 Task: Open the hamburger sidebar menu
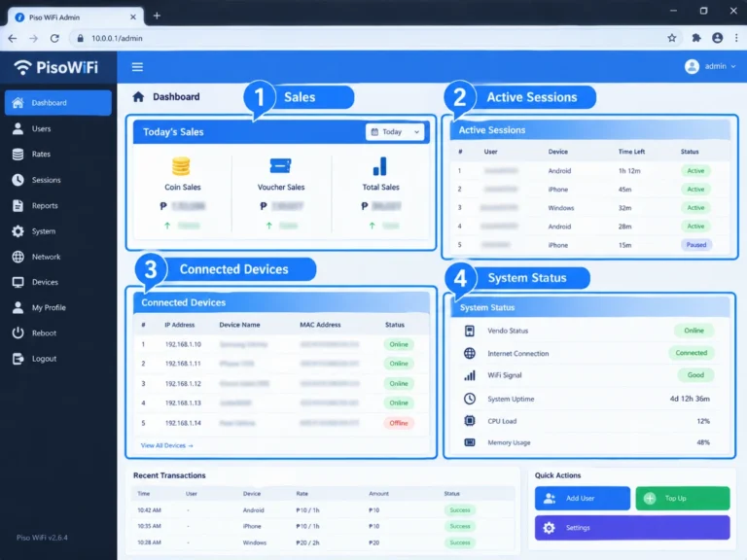(137, 67)
